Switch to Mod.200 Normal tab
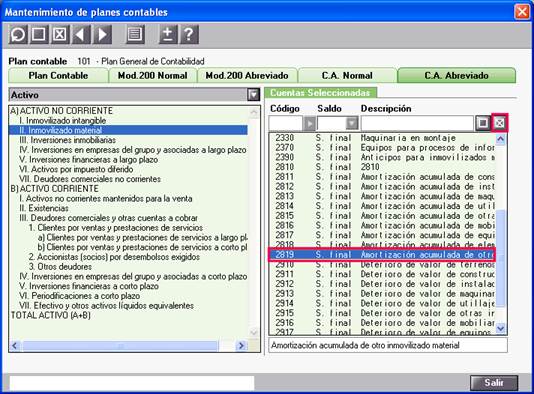534x394 pixels. [x=153, y=76]
